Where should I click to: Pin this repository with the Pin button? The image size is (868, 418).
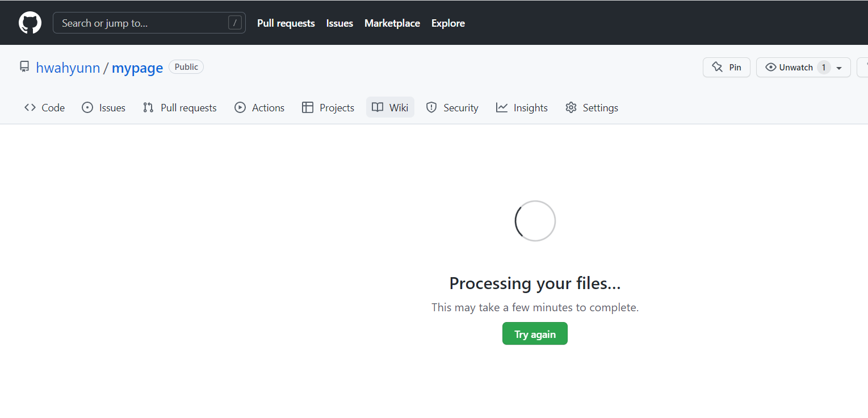coord(726,68)
